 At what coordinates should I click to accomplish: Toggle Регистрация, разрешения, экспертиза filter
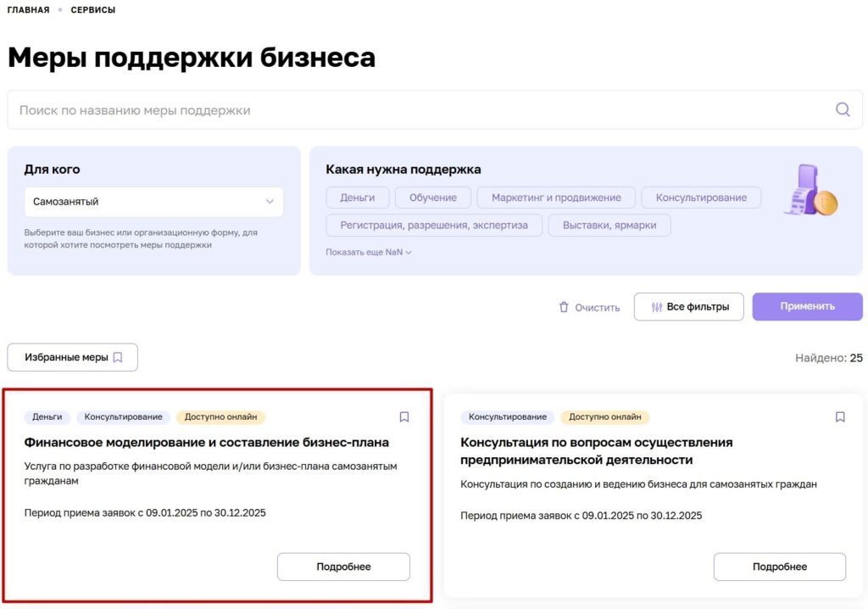(x=433, y=225)
